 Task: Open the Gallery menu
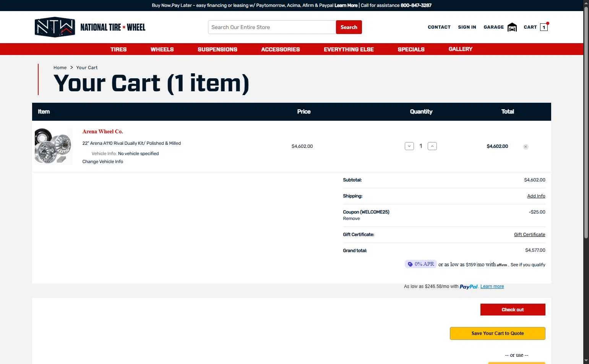(x=461, y=49)
